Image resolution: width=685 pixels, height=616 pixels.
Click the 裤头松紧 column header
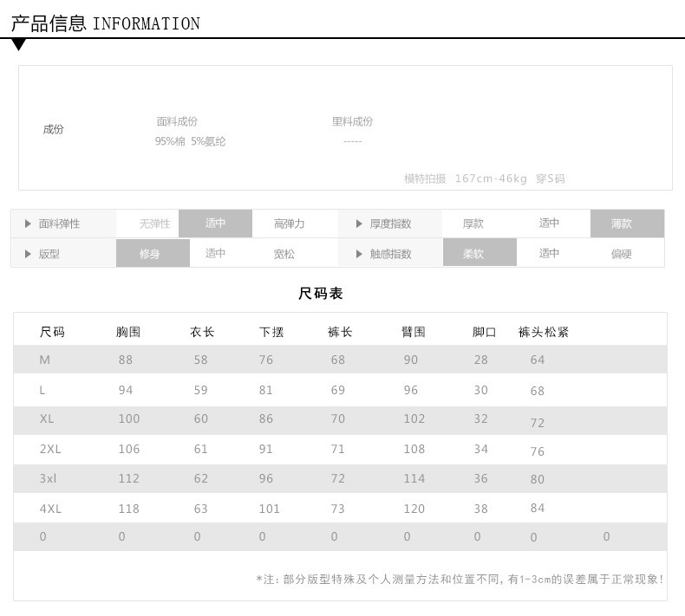coord(544,332)
